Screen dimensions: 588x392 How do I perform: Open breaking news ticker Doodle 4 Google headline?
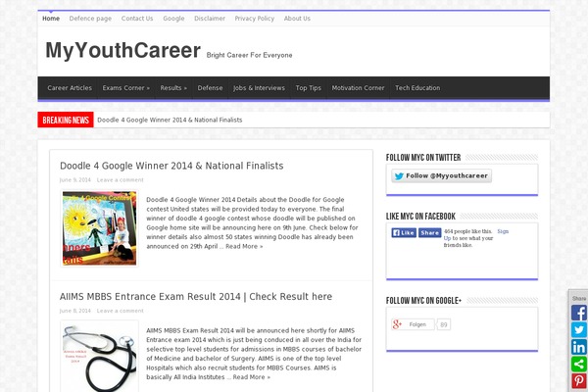coord(170,120)
